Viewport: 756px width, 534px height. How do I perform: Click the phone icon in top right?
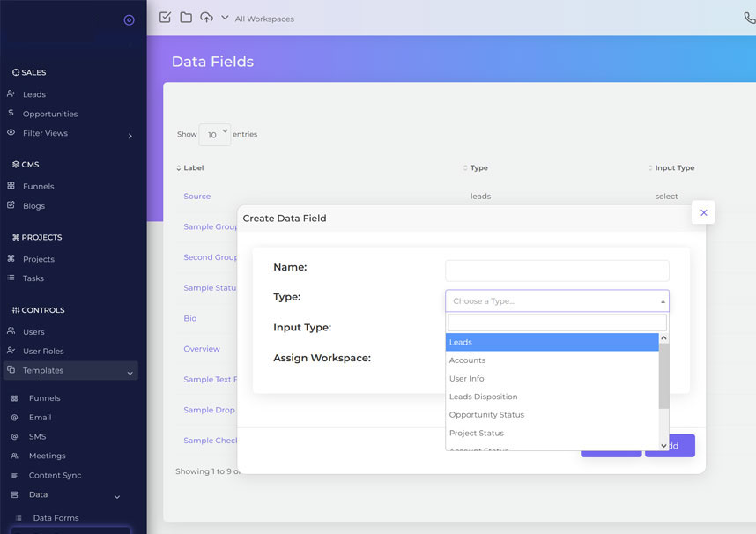point(749,18)
